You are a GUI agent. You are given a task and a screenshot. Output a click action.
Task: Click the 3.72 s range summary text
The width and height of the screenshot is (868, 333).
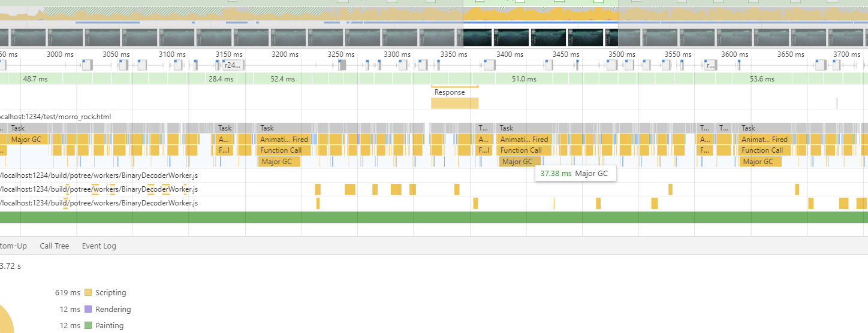click(x=11, y=266)
